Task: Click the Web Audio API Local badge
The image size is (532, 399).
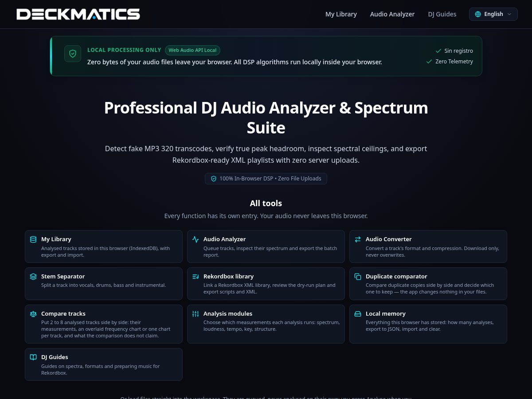Action: coord(192,50)
